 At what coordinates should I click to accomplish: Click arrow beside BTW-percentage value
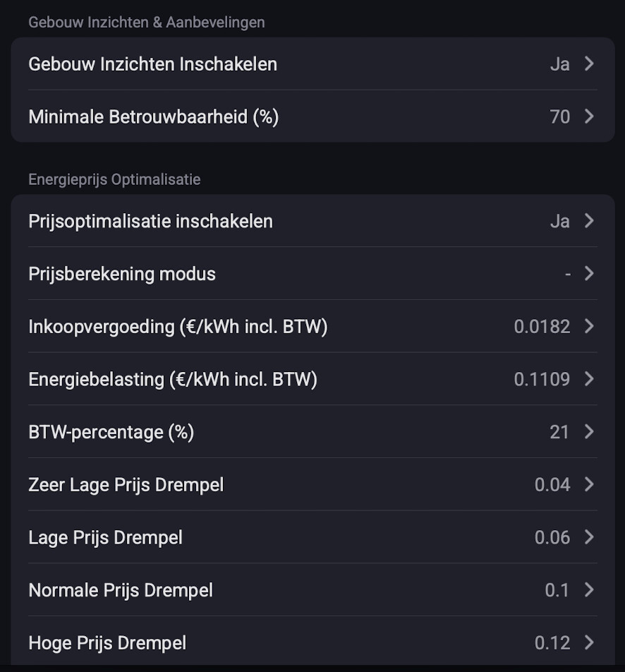click(590, 431)
